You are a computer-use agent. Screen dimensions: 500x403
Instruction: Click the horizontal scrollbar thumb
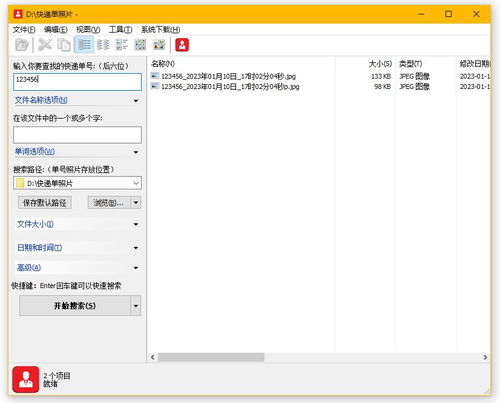click(211, 357)
